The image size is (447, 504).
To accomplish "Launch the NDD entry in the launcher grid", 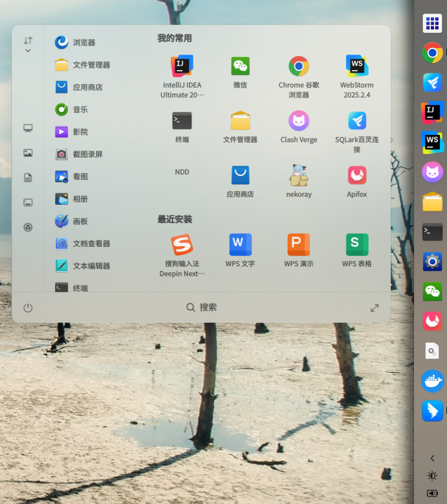I will 182,172.
